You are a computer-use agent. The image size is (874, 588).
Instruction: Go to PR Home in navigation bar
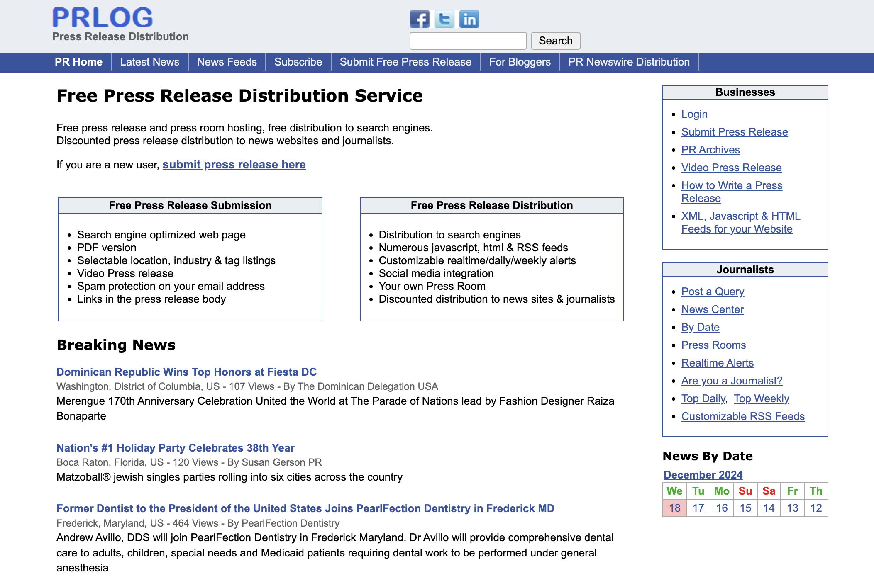[78, 62]
